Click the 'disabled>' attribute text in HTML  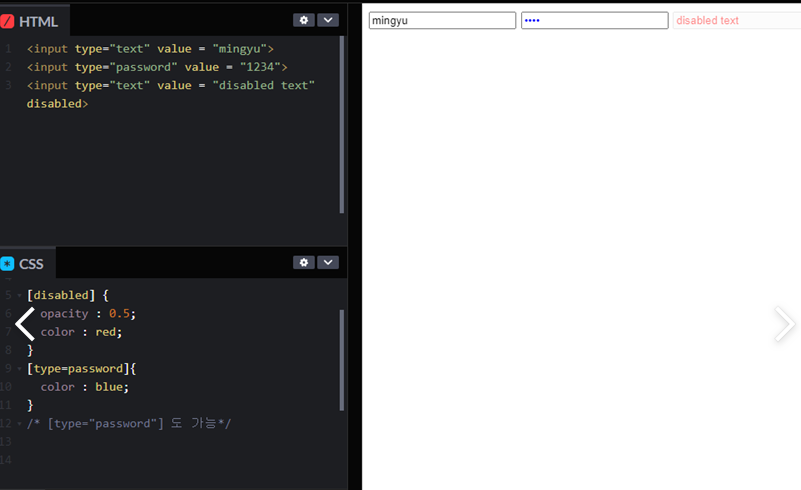(x=57, y=104)
